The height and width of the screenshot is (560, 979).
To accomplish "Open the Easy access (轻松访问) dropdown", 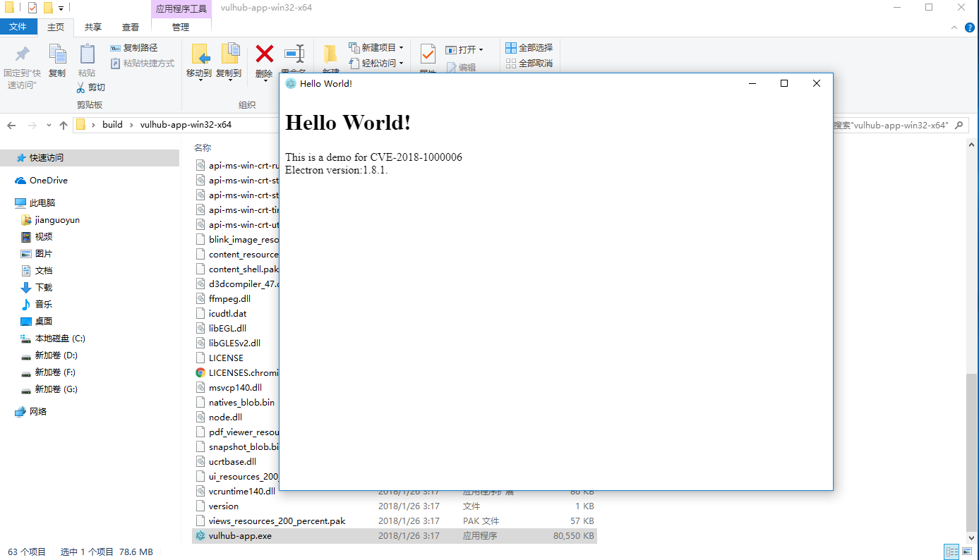I will pos(376,63).
